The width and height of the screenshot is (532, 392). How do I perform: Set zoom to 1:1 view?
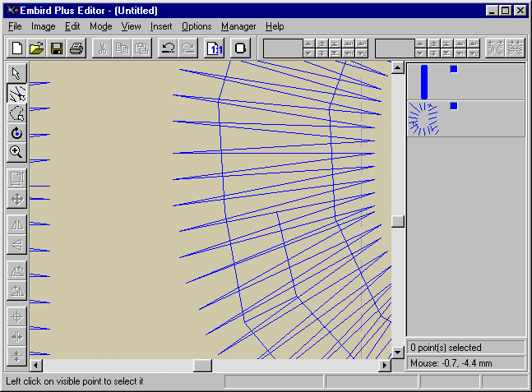click(214, 48)
